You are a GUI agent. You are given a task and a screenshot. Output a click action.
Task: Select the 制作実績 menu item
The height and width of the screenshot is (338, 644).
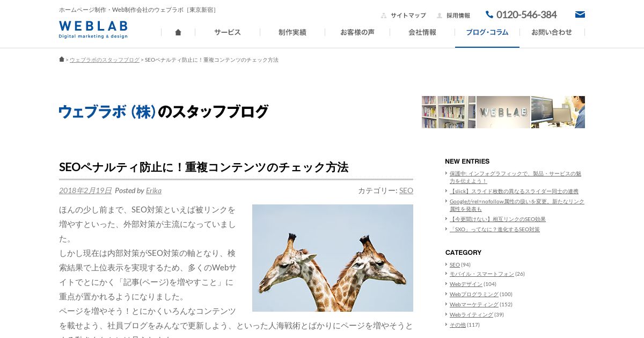(x=292, y=32)
